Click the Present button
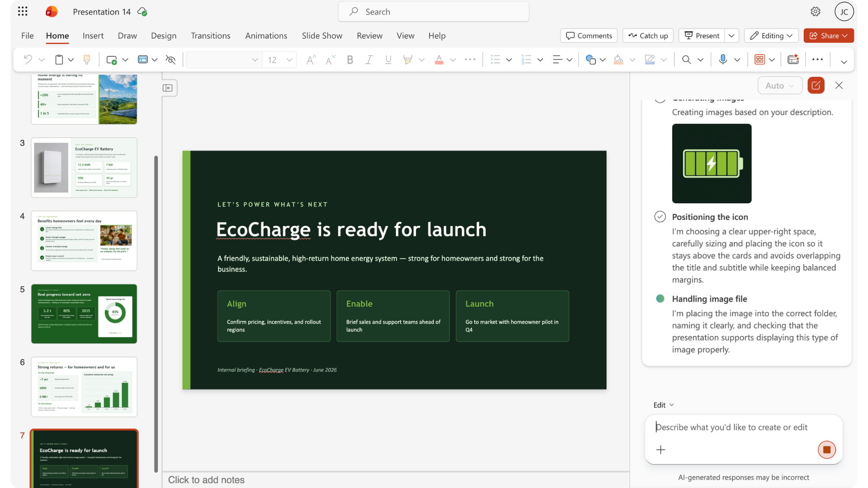 (702, 36)
